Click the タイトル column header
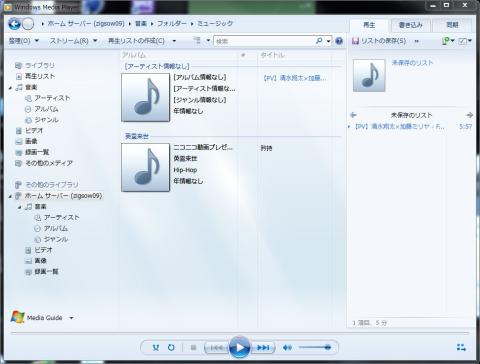 272,55
